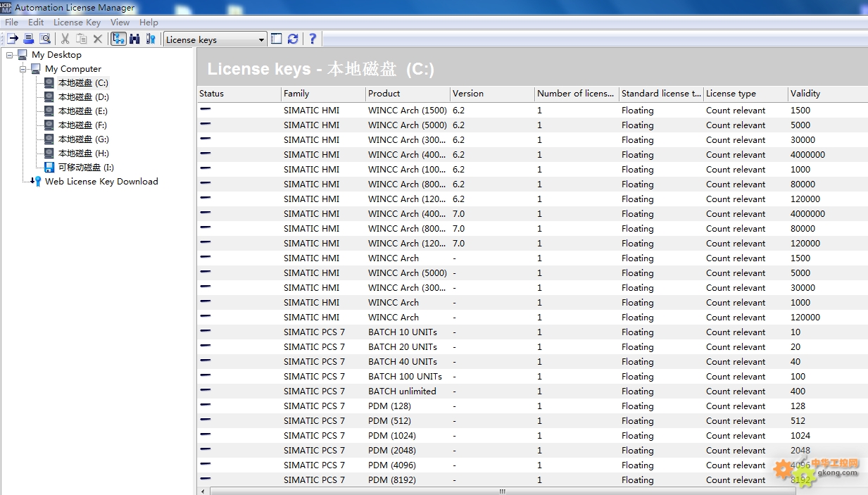Screen dimensions: 868x495
Task: Select the BATCH 40 UNITs product cell
Action: click(x=403, y=362)
